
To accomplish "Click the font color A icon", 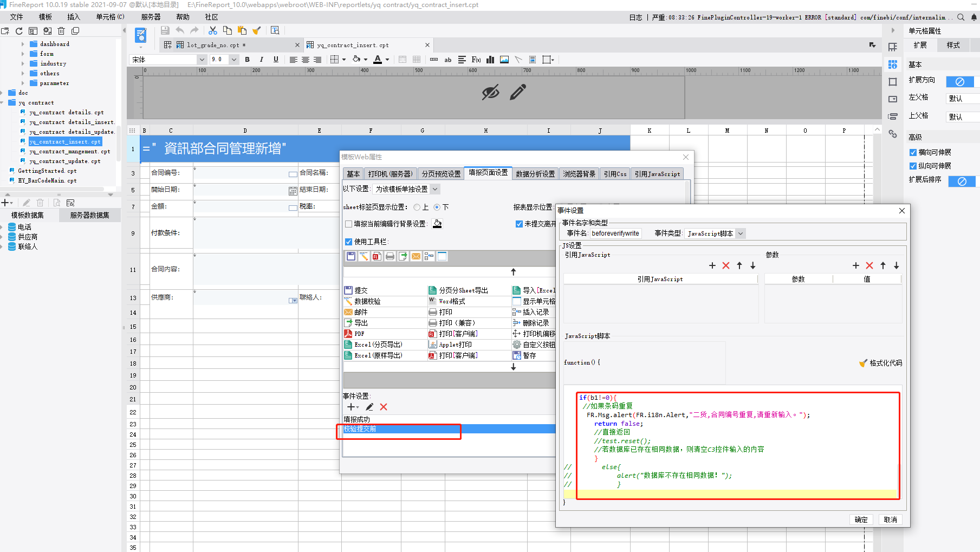I will pos(378,60).
